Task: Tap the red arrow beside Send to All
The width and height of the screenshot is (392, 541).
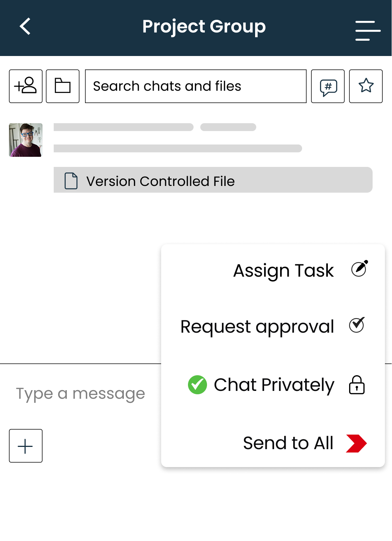Action: 357,443
